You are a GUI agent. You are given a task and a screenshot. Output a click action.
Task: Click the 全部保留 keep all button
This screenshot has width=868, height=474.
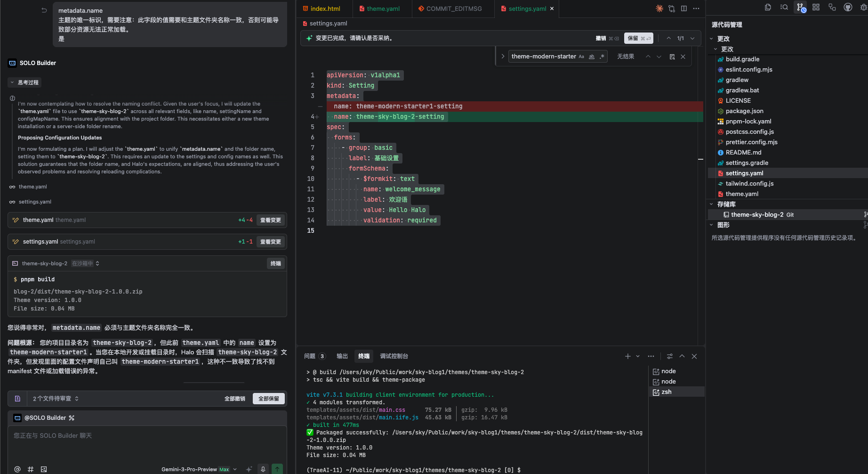point(268,399)
